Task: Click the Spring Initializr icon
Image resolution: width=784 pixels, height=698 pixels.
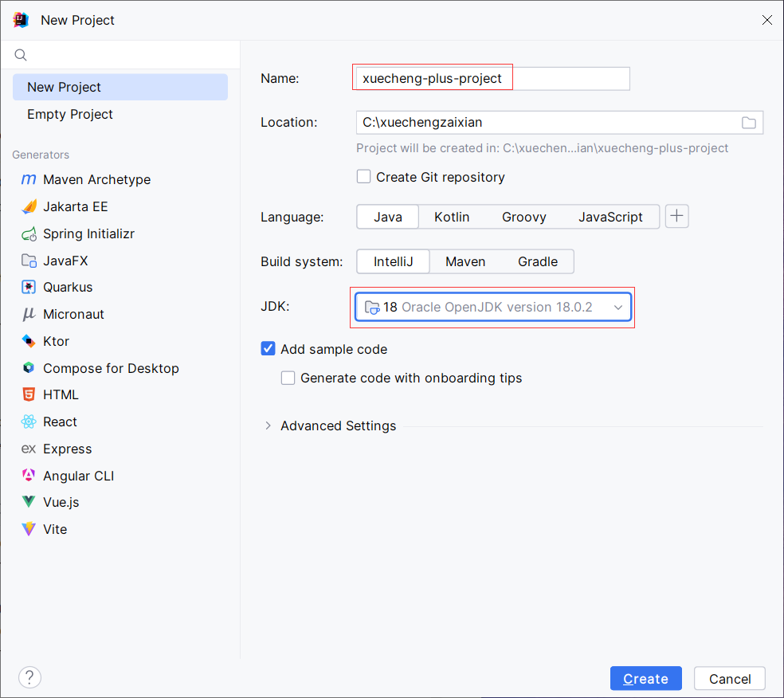Action: (x=29, y=233)
